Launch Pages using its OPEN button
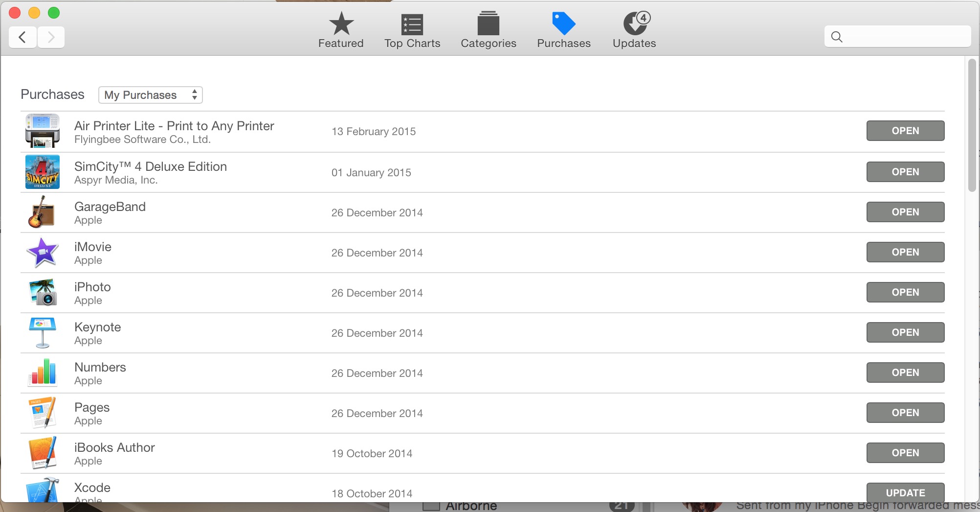The width and height of the screenshot is (980, 512). pos(905,413)
